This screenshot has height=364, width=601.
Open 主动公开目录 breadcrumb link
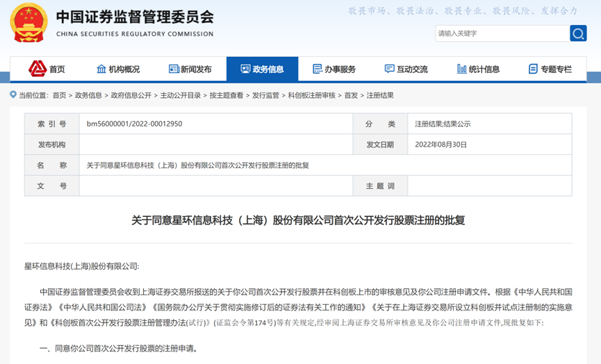pos(181,95)
